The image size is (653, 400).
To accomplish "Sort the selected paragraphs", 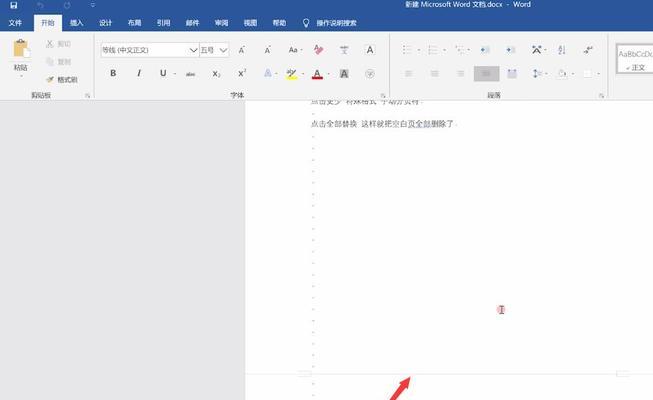I will click(562, 50).
